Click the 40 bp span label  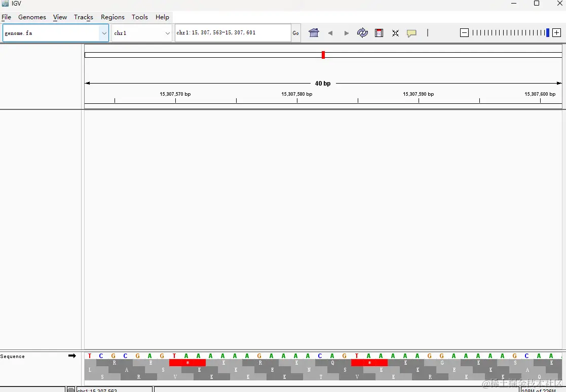pyautogui.click(x=323, y=83)
